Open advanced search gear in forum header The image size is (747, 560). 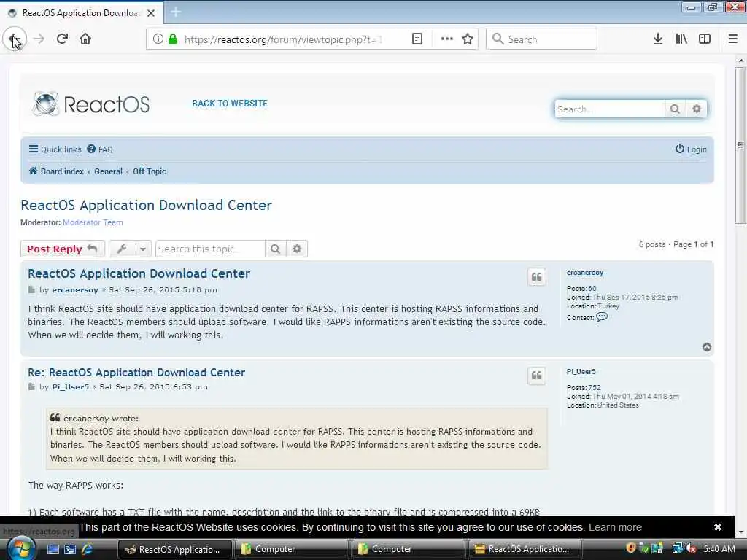(697, 109)
